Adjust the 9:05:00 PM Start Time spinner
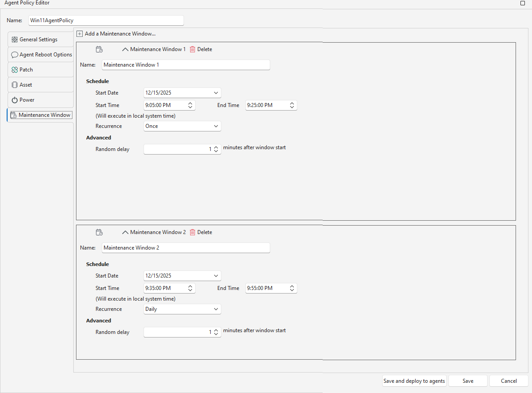Viewport: 532px width, 393px height. click(190, 105)
